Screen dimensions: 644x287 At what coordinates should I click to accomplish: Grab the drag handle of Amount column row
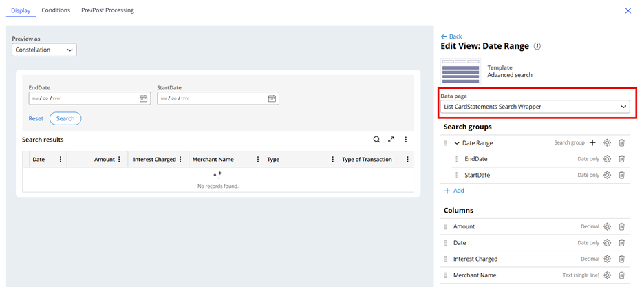[446, 226]
